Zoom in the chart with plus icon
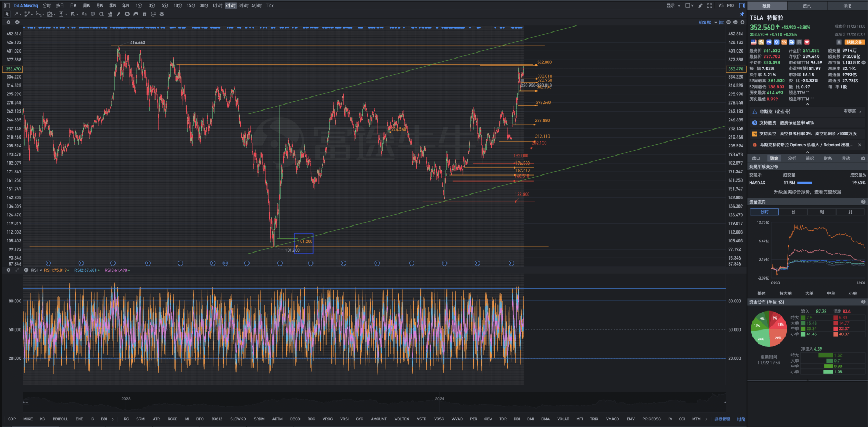 (742, 22)
